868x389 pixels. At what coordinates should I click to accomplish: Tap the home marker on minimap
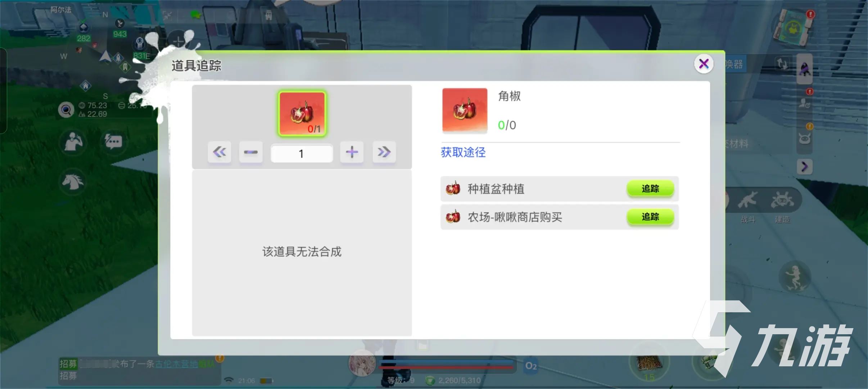pyautogui.click(x=86, y=85)
